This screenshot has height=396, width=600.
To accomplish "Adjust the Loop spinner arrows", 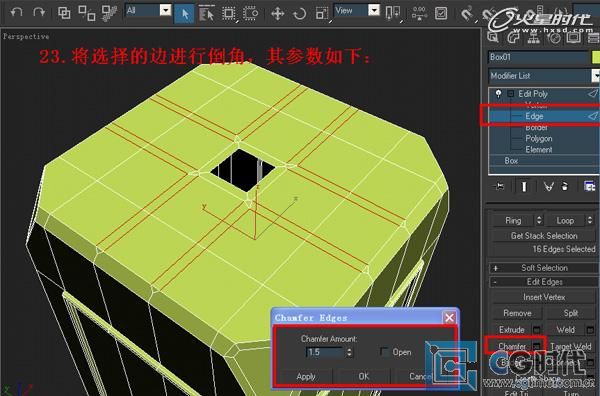I will 589,220.
